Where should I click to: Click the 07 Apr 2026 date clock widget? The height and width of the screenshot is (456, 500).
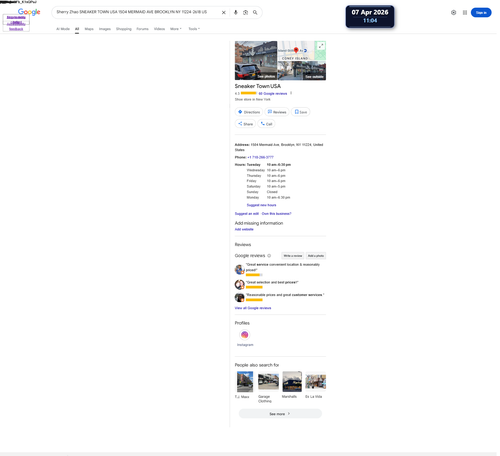(x=370, y=16)
